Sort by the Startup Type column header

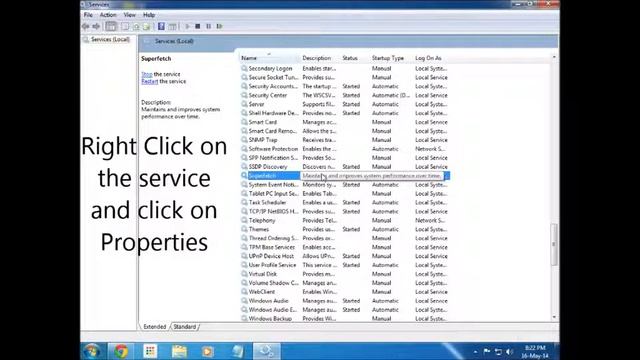pyautogui.click(x=391, y=58)
